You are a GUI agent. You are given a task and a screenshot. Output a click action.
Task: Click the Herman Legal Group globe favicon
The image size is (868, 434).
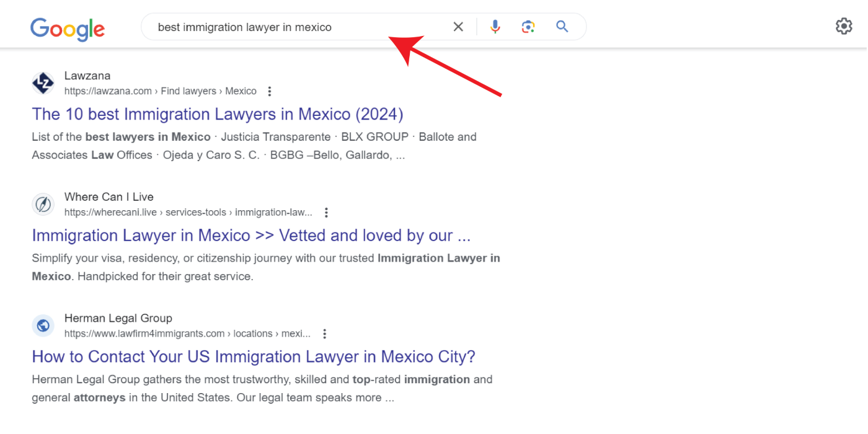(43, 325)
